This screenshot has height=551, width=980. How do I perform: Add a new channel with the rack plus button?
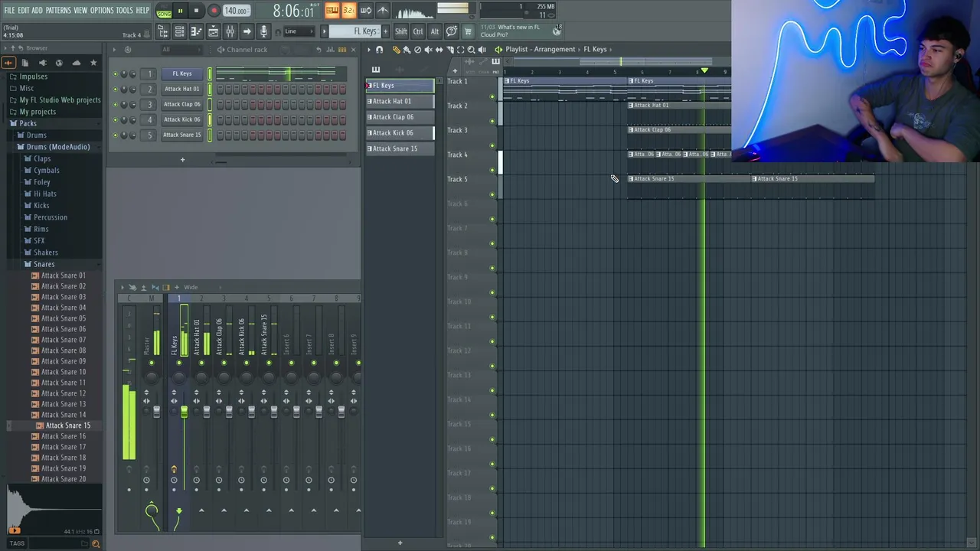[182, 159]
